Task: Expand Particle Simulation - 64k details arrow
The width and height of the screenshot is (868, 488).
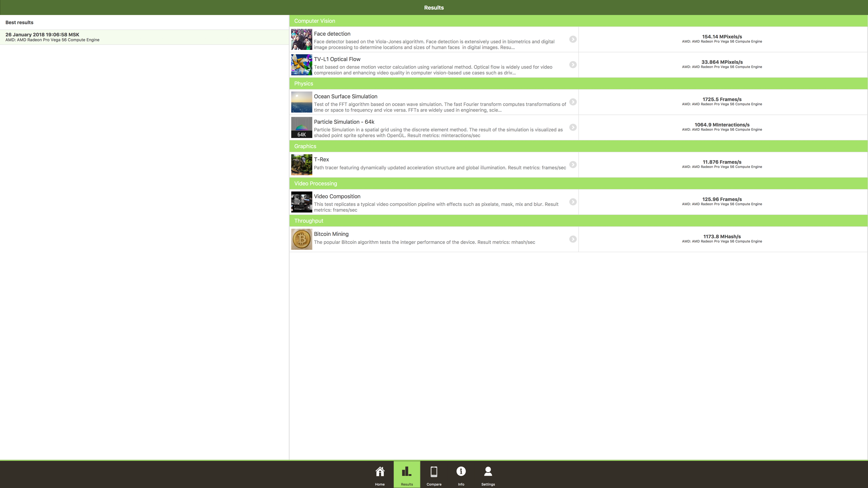Action: 573,127
